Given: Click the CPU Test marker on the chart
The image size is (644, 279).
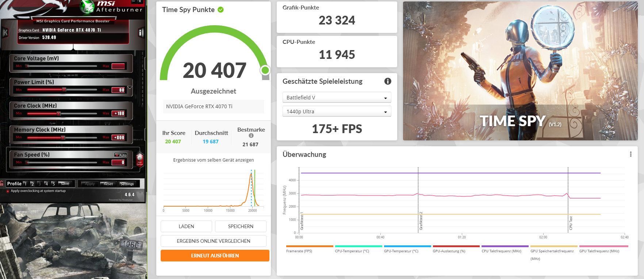Looking at the screenshot, I should pos(571,223).
